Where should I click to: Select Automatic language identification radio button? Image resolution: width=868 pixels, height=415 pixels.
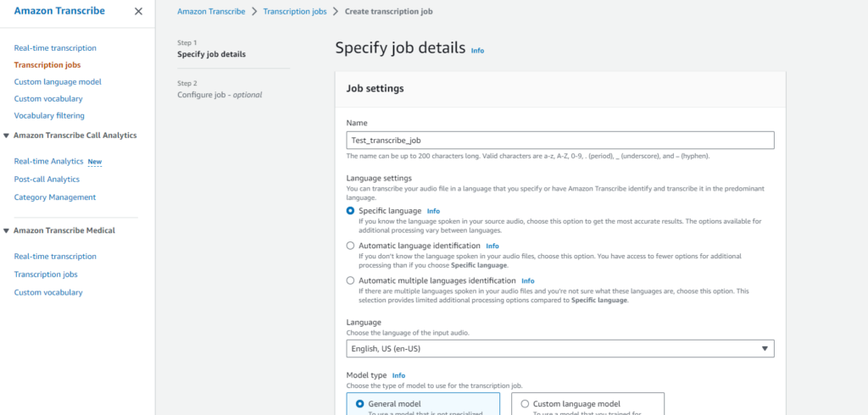pyautogui.click(x=350, y=246)
